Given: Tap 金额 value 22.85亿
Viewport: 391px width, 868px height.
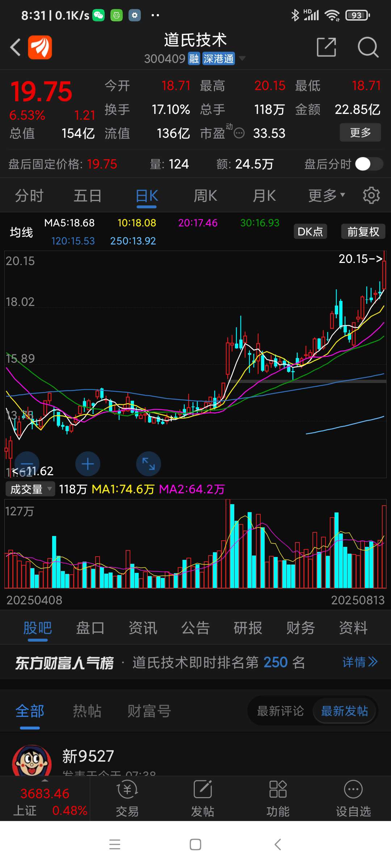Looking at the screenshot, I should (x=357, y=110).
